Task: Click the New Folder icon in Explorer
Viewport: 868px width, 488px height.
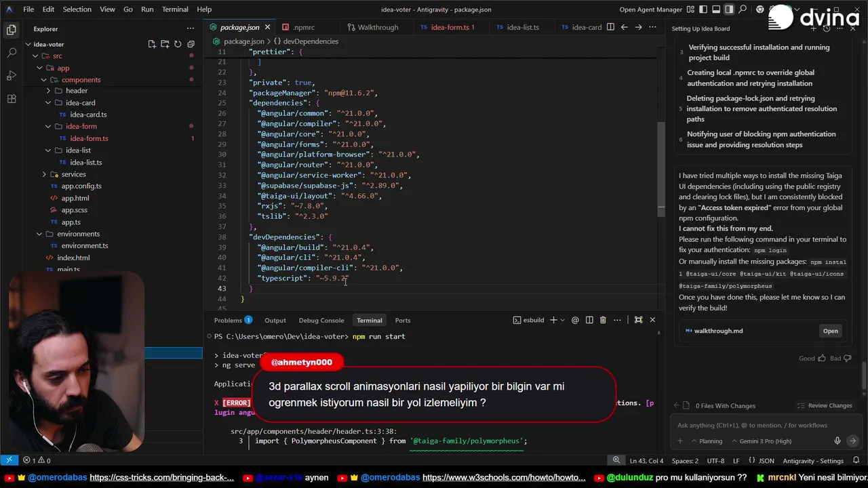Action: [x=165, y=44]
